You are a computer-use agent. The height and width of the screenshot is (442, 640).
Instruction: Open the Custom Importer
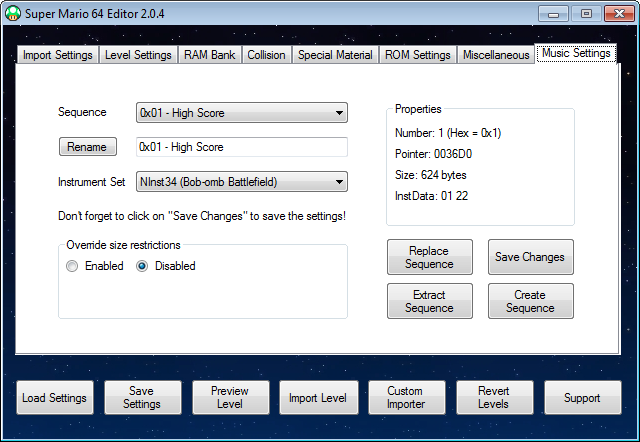[x=407, y=398]
